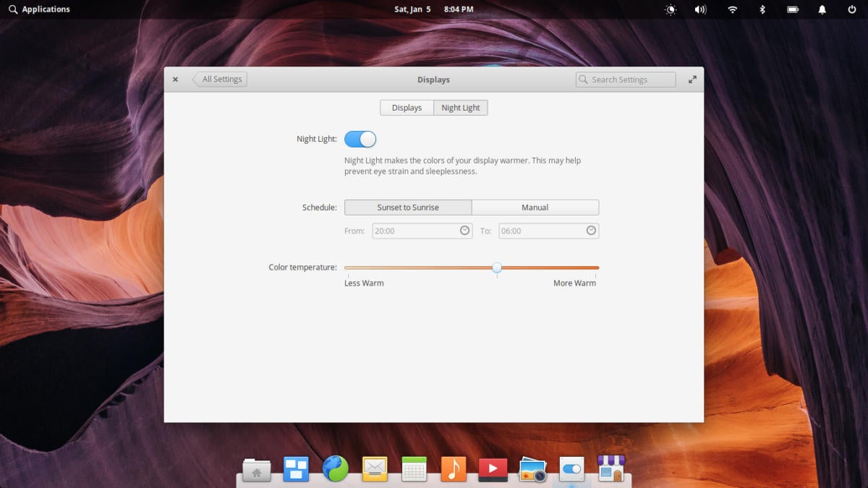Open the Wi-Fi network indicator

tap(732, 9)
